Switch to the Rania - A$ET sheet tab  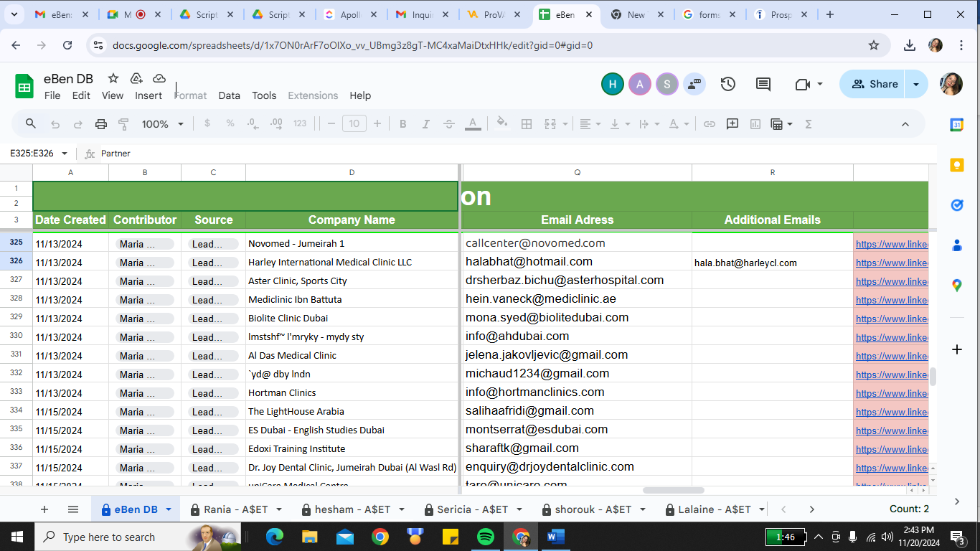(236, 509)
